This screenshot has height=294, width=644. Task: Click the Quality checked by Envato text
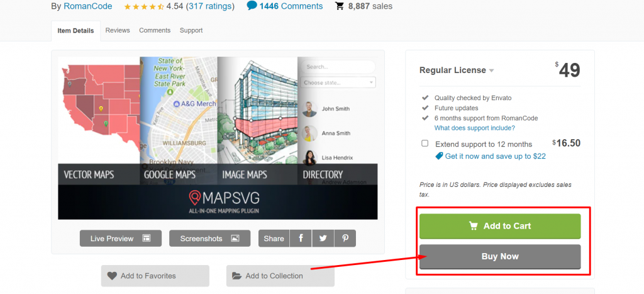pyautogui.click(x=473, y=98)
